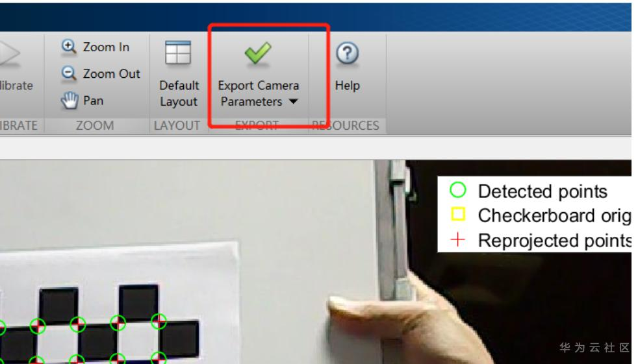Click the Zoom In magnifier icon
Viewport: 638px width, 364px height.
(x=69, y=47)
